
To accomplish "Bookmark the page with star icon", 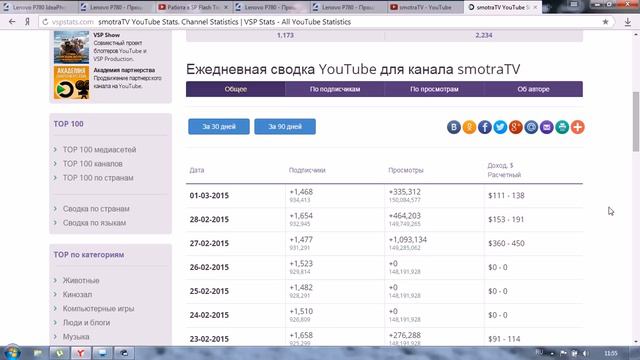I will (x=605, y=22).
